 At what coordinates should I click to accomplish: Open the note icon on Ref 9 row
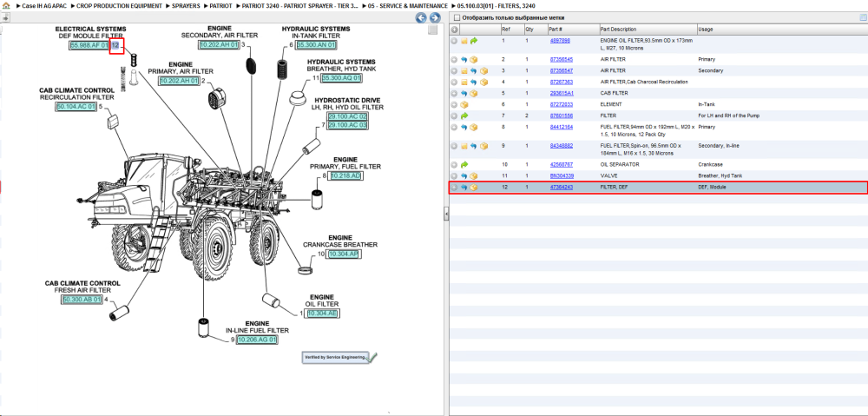464,146
